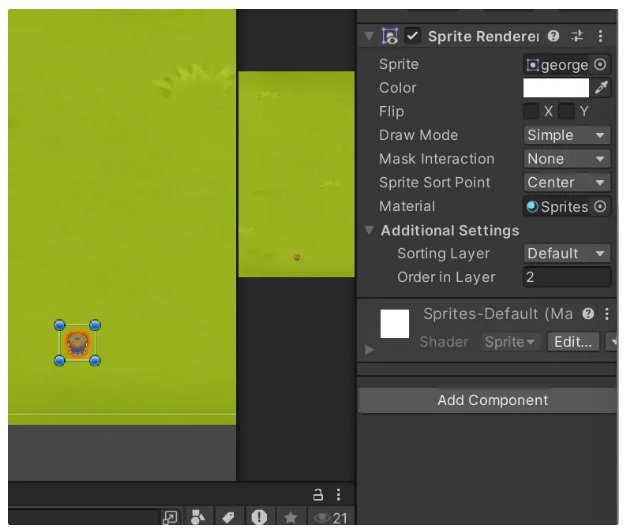The image size is (628, 529).
Task: Click the Color property label
Action: pos(398,88)
